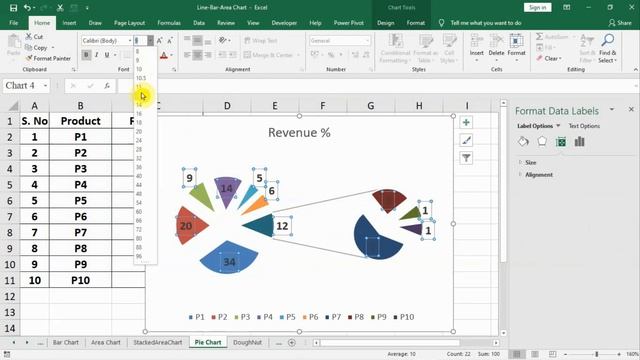Open Ribbon Display Options icon in title bar
This screenshot has width=640, height=360.
tap(567, 7)
